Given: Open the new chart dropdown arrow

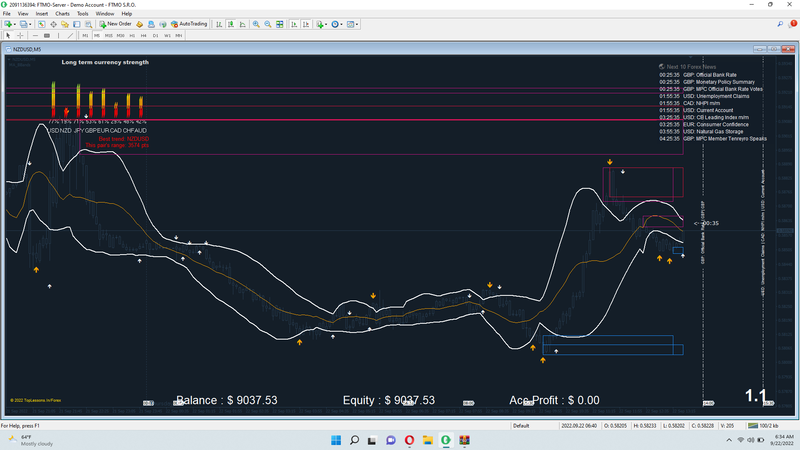Looking at the screenshot, I should coord(15,24).
